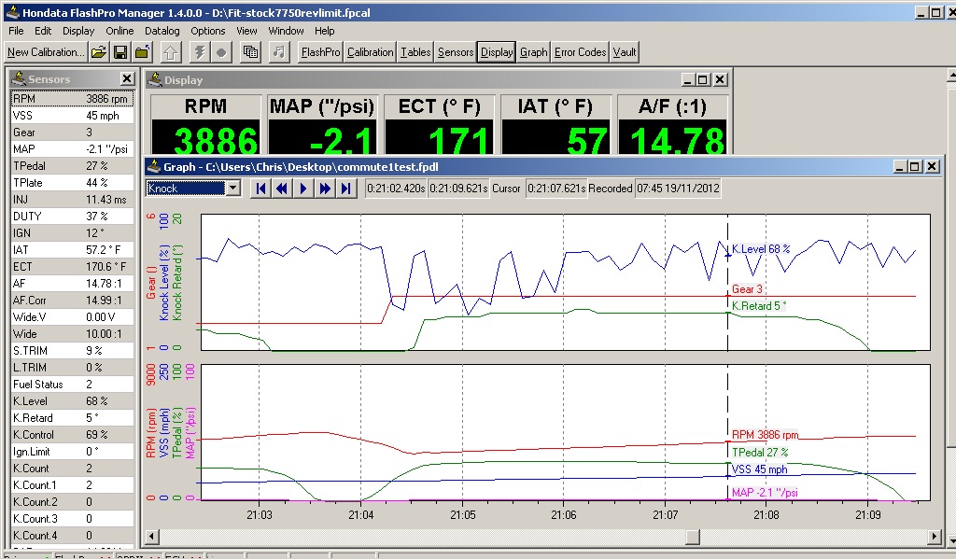This screenshot has width=956, height=560.
Task: Show the Graph window button
Action: (x=533, y=52)
